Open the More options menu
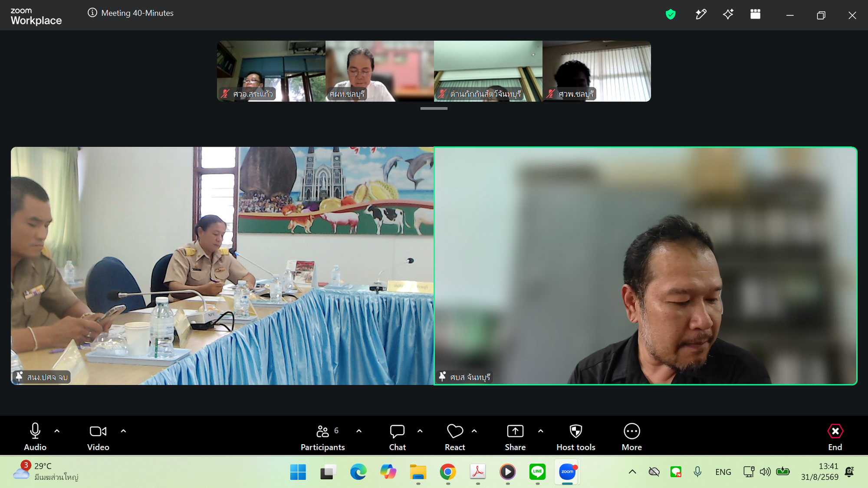This screenshot has width=868, height=488. (x=631, y=436)
